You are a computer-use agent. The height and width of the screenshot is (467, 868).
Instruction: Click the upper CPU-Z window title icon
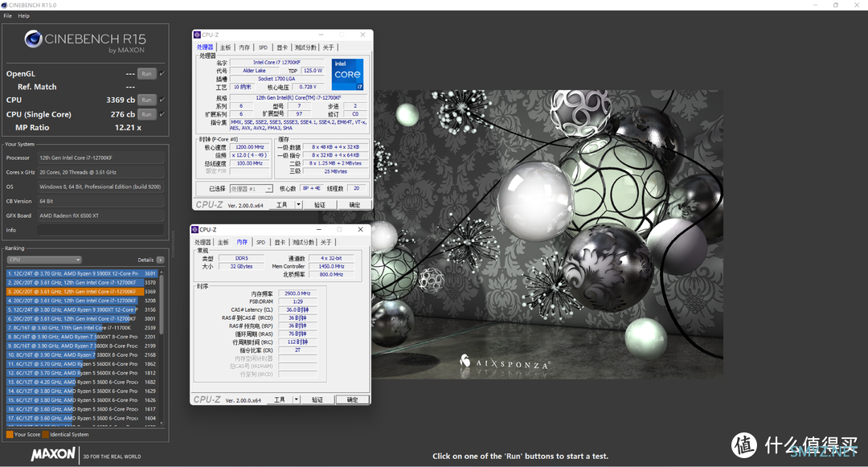pyautogui.click(x=197, y=35)
